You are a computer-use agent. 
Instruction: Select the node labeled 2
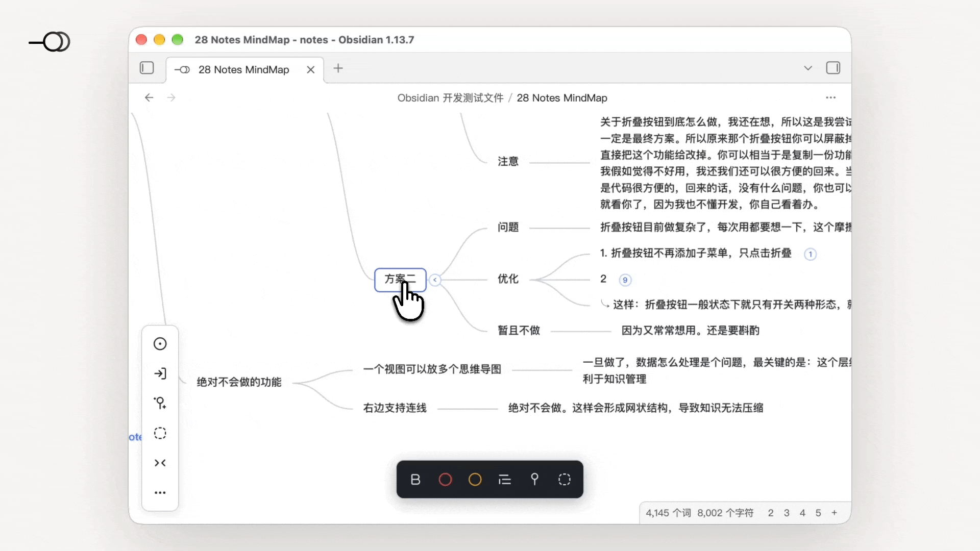click(x=603, y=279)
